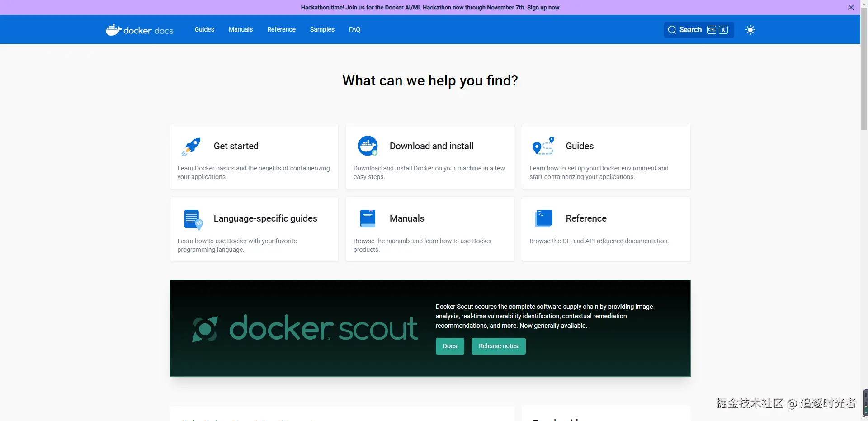Click the Docker Scout Docs button
Screen dimensions: 868x421
tap(450, 346)
